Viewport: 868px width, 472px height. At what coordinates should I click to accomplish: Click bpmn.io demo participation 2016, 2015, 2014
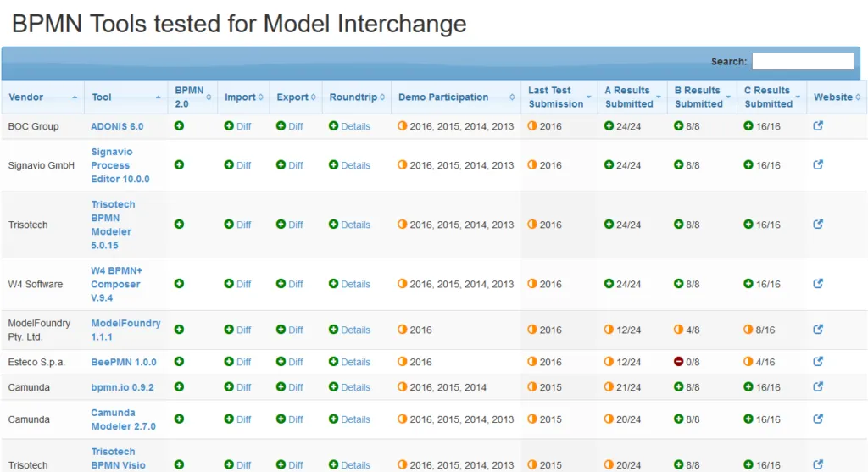click(448, 387)
